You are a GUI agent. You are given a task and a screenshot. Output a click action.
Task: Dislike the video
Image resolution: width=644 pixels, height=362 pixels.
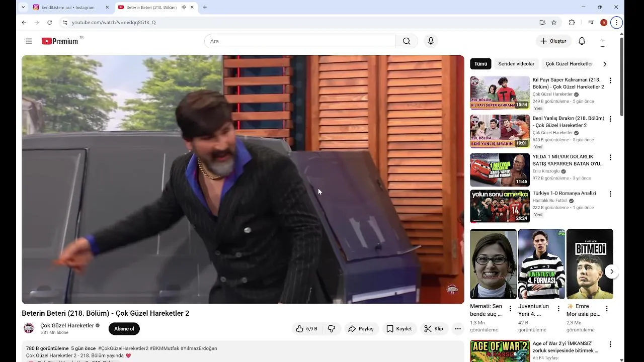[332, 329]
